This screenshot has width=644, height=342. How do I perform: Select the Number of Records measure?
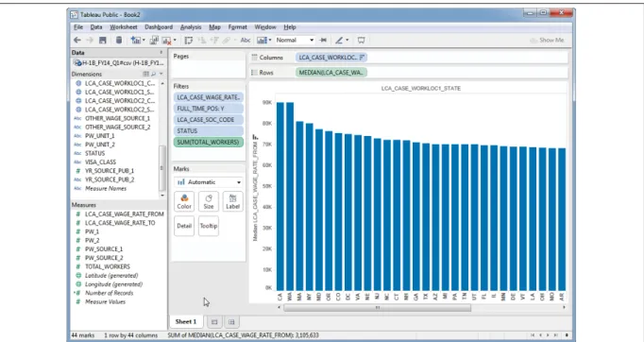[110, 293]
